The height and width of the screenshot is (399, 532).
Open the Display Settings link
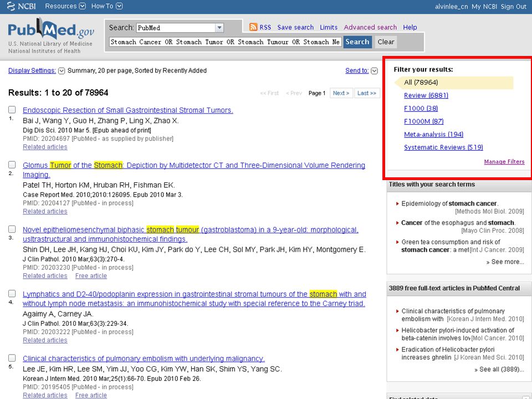tap(32, 70)
